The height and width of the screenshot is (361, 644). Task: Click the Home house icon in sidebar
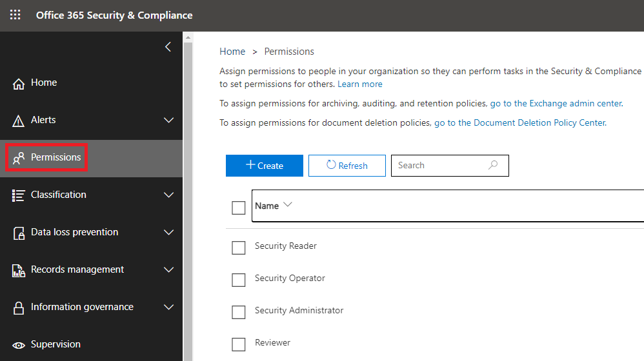(x=19, y=83)
